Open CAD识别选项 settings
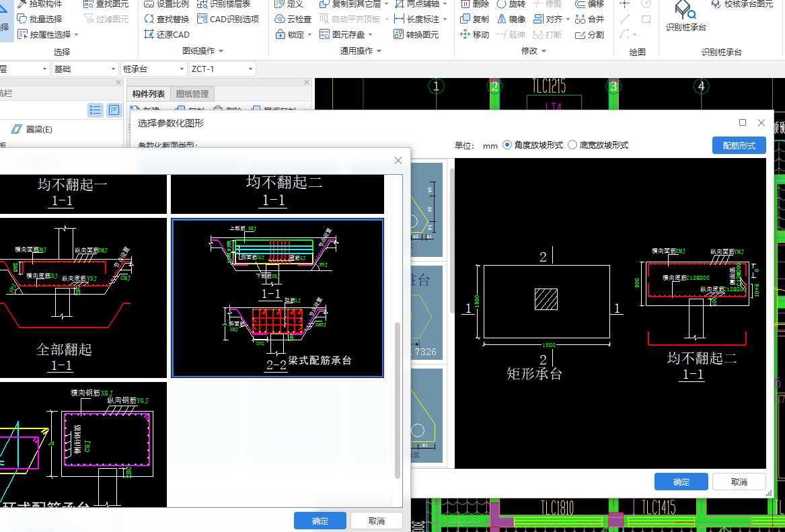This screenshot has height=532, width=785. pyautogui.click(x=228, y=19)
